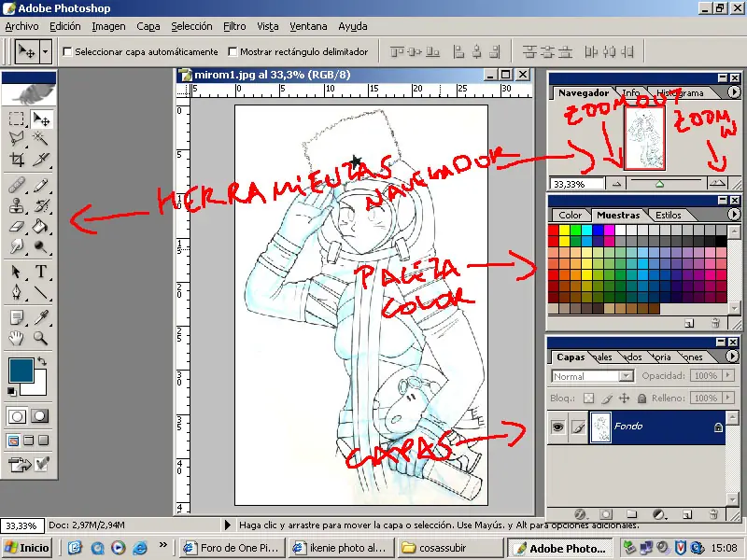Select the Notes tool
Viewport: 747px width, 560px height.
17,317
